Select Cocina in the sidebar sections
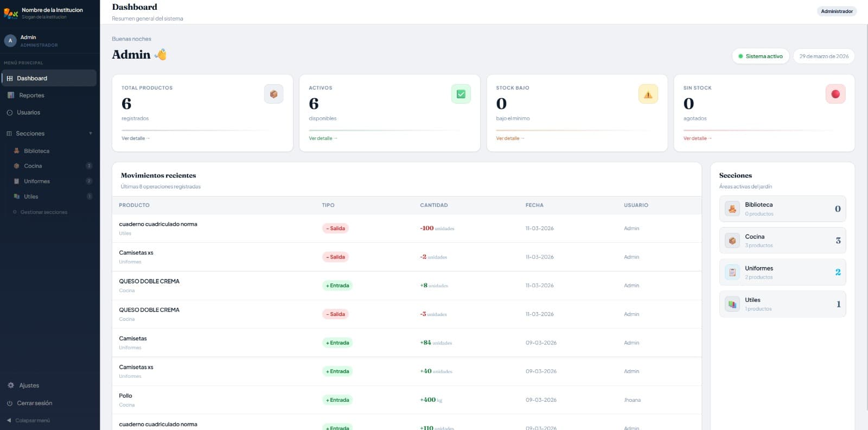The width and height of the screenshot is (868, 430). pyautogui.click(x=33, y=166)
